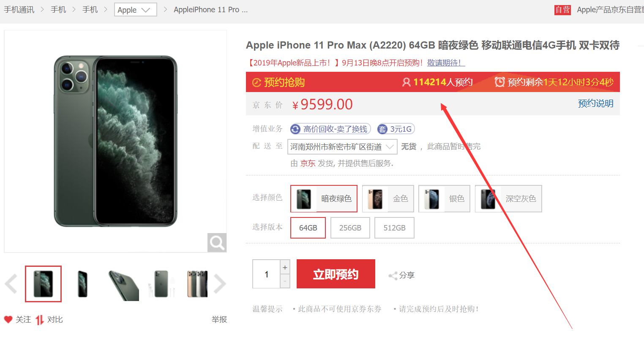Open AppleiPhone 11 Pro breadcrumb item
This screenshot has height=361, width=644.
(x=211, y=10)
